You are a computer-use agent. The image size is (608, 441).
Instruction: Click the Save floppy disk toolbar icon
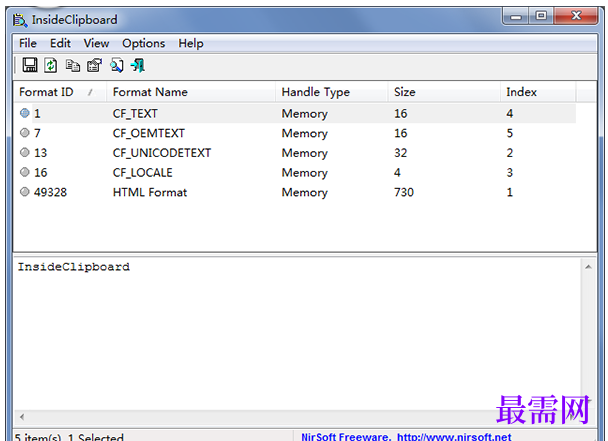click(30, 65)
